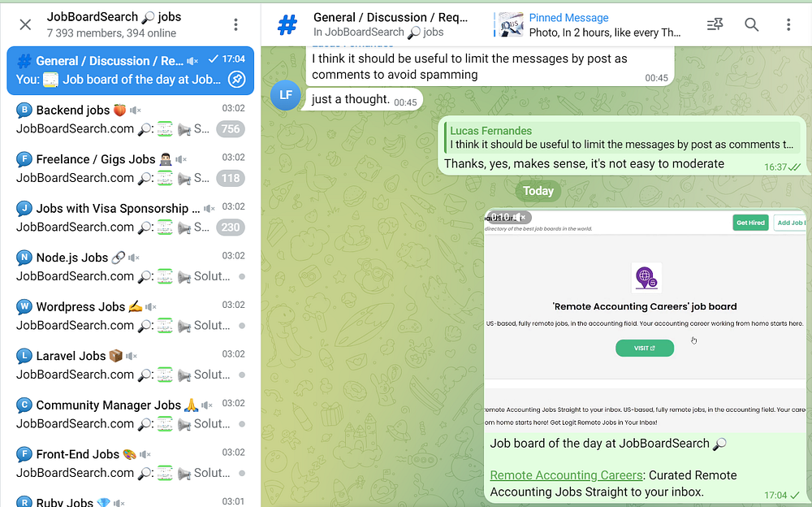Click the Freelance topic F icon
812x507 pixels.
(24, 159)
